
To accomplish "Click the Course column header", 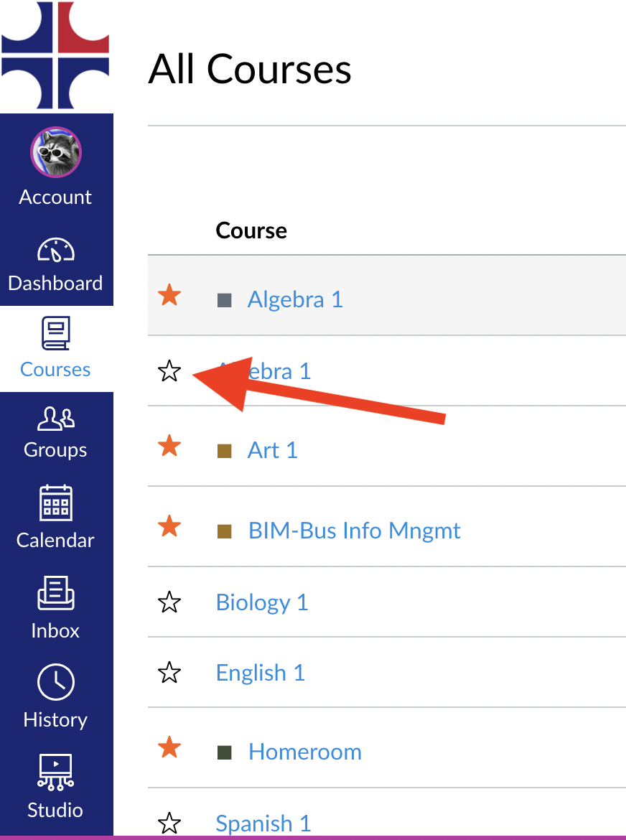I will coord(251,230).
